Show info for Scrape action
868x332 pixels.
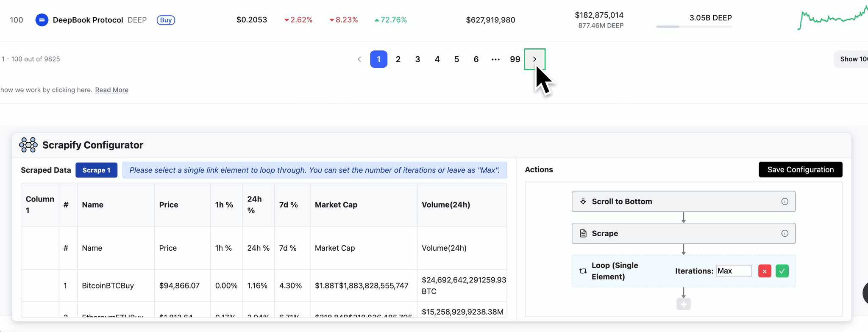coord(785,233)
